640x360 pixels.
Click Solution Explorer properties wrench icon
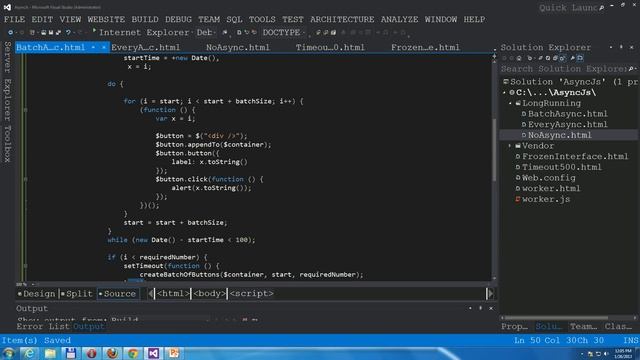573,58
